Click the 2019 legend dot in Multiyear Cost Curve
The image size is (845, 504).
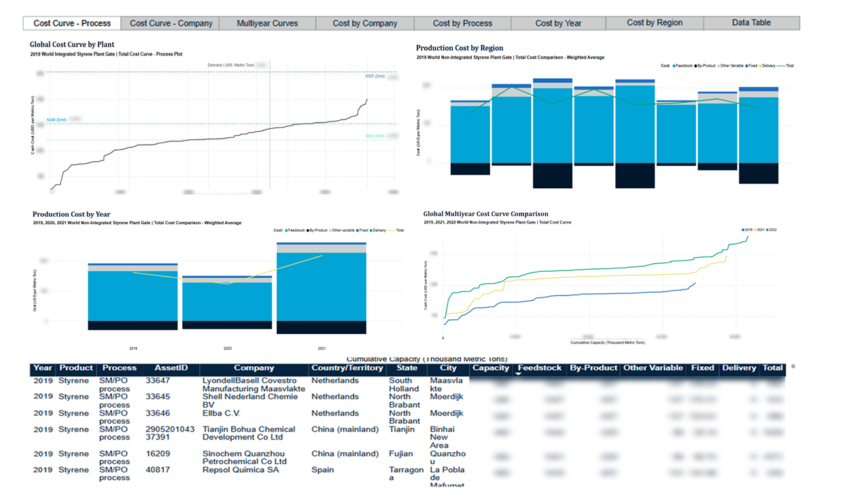pyautogui.click(x=743, y=230)
